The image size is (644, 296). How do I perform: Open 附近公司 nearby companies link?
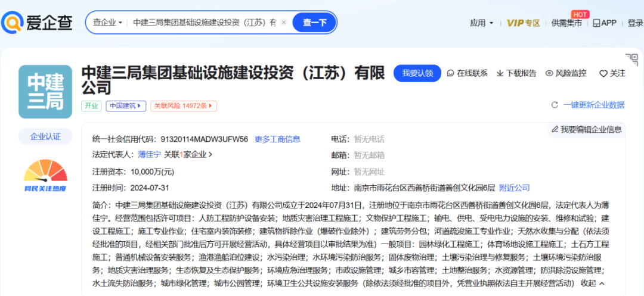coord(514,188)
